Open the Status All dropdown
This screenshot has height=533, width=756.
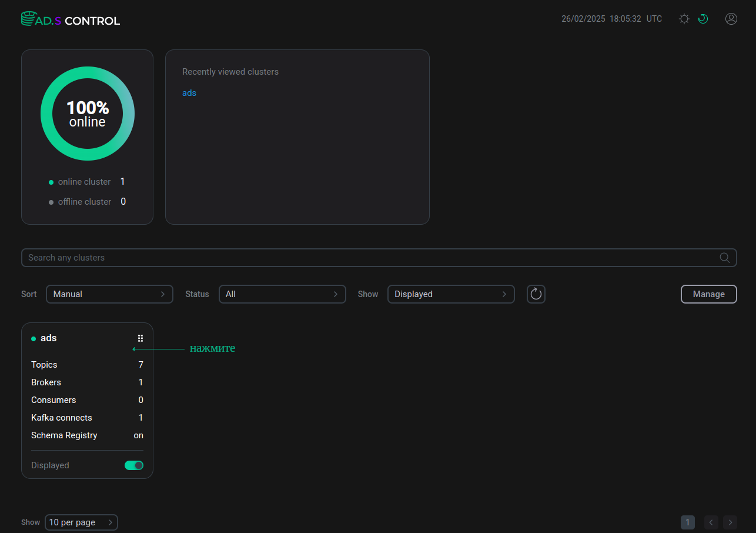click(x=282, y=294)
